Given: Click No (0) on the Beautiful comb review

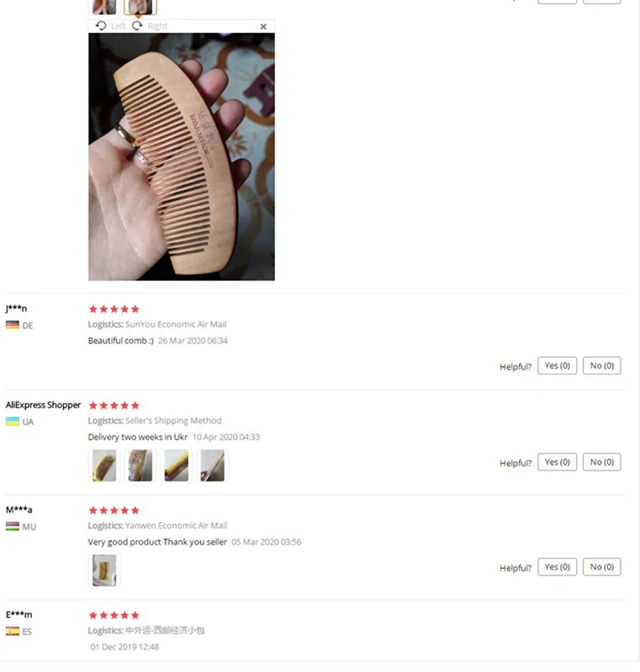Looking at the screenshot, I should click(x=602, y=366).
